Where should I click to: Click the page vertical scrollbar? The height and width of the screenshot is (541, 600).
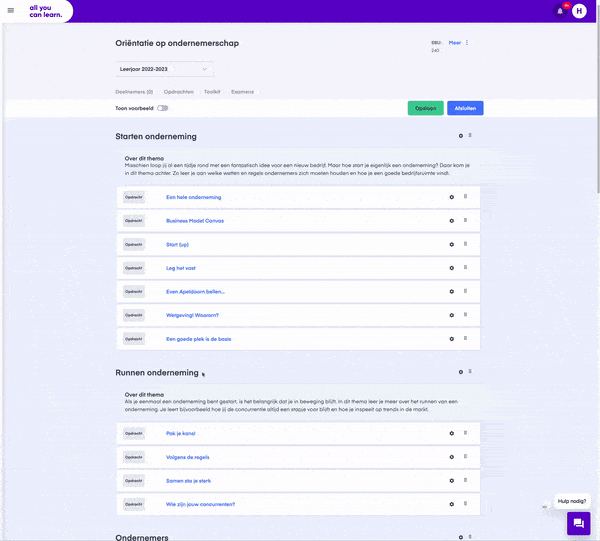click(598, 107)
